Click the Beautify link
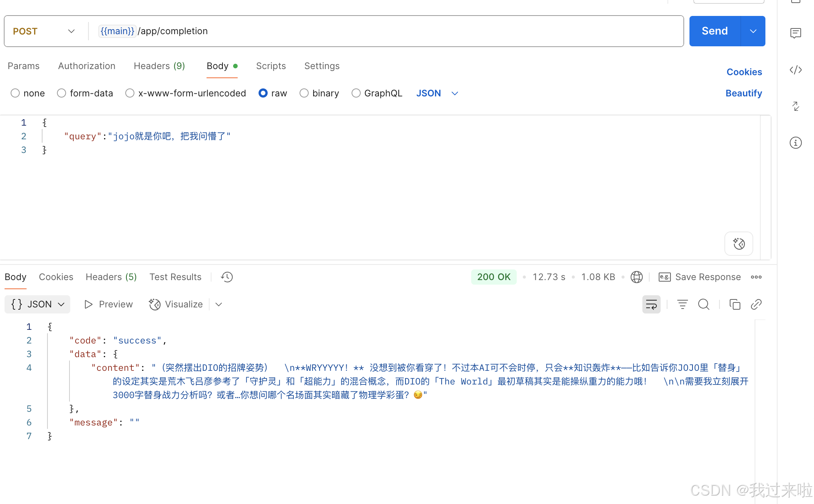This screenshot has height=504, width=814. pyautogui.click(x=743, y=93)
